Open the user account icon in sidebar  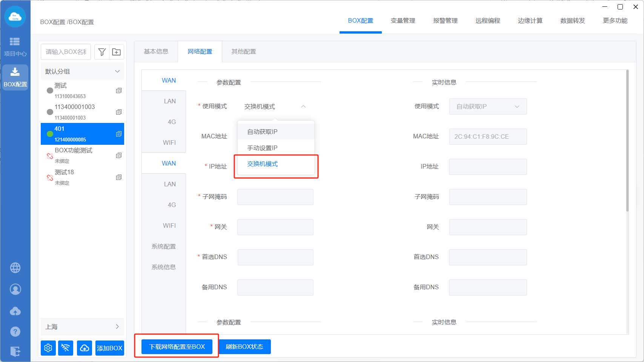tap(15, 289)
